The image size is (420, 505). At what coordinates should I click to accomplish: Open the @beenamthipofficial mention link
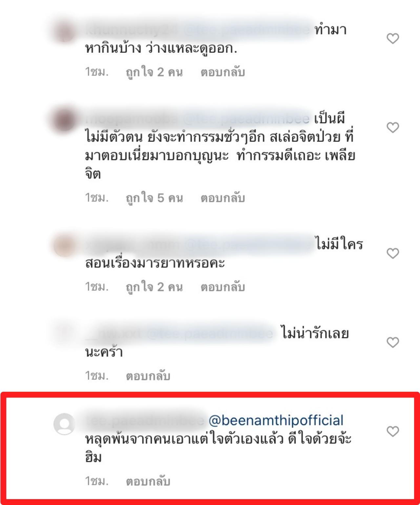(x=276, y=421)
